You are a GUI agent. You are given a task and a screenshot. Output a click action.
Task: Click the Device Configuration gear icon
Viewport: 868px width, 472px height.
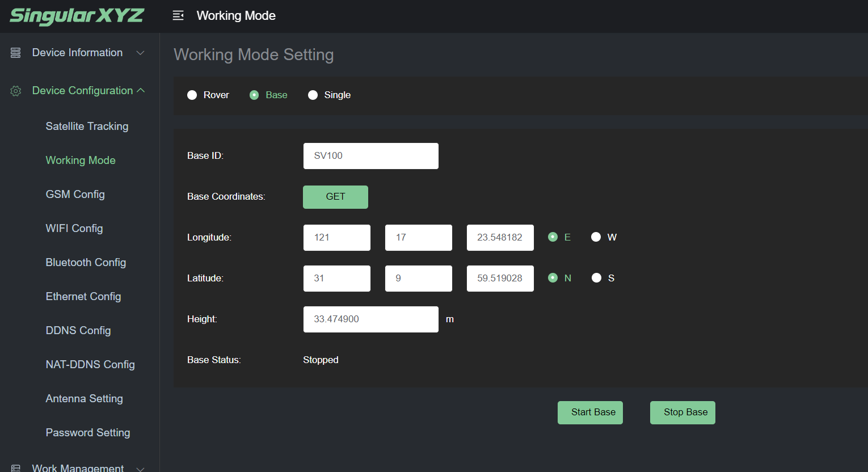point(16,91)
